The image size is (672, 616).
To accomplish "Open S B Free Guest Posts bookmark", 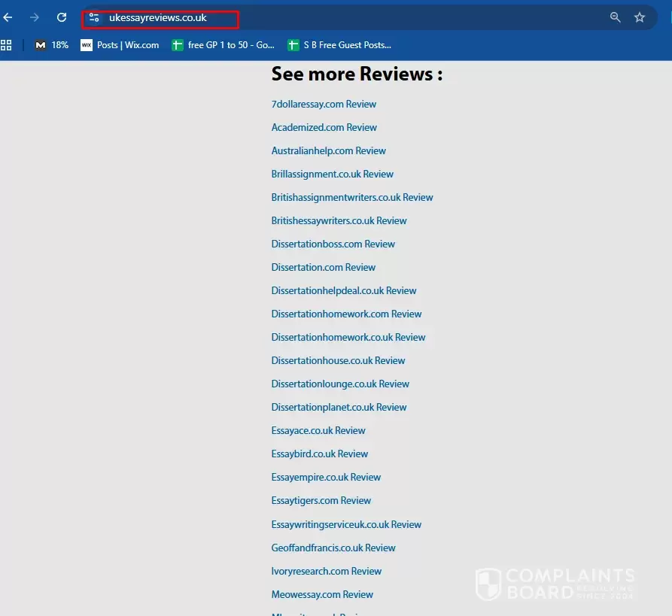I will click(339, 45).
